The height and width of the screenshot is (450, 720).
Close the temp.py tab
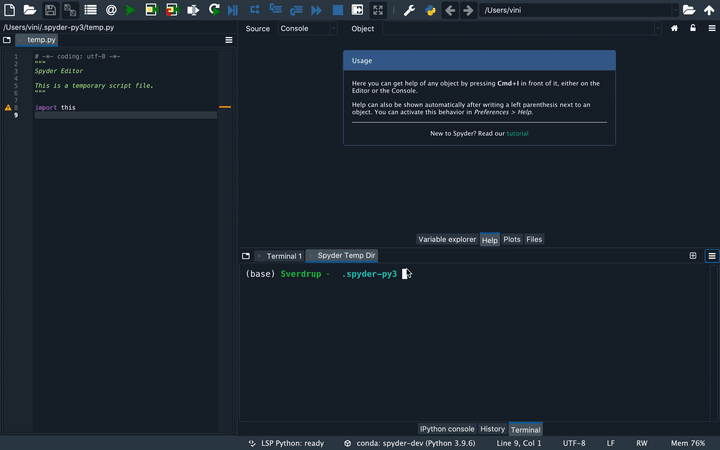click(20, 40)
